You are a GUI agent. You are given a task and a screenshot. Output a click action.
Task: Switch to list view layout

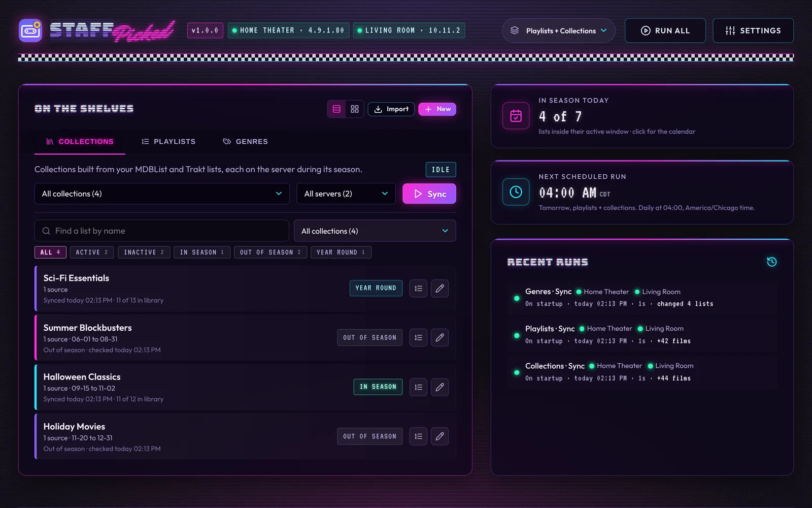336,109
